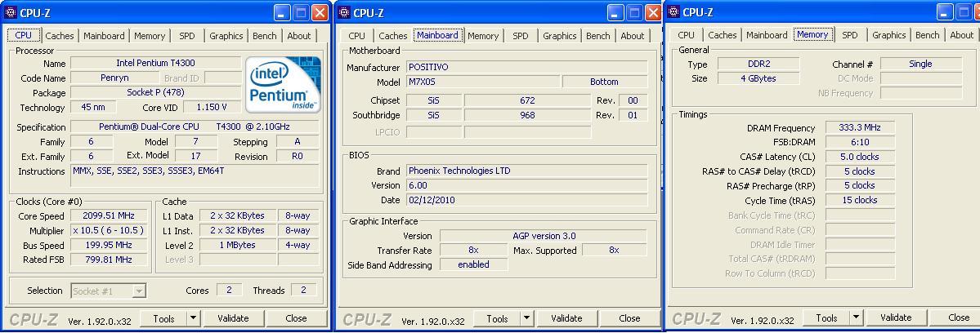Click the Tools button in the middle window
The width and height of the screenshot is (980, 333).
(498, 318)
